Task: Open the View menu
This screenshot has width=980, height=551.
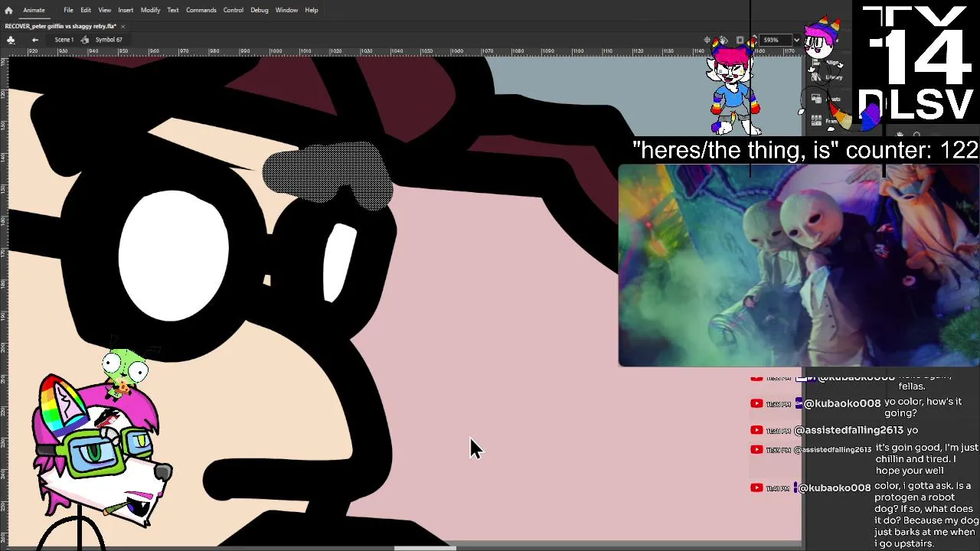Action: 105,10
